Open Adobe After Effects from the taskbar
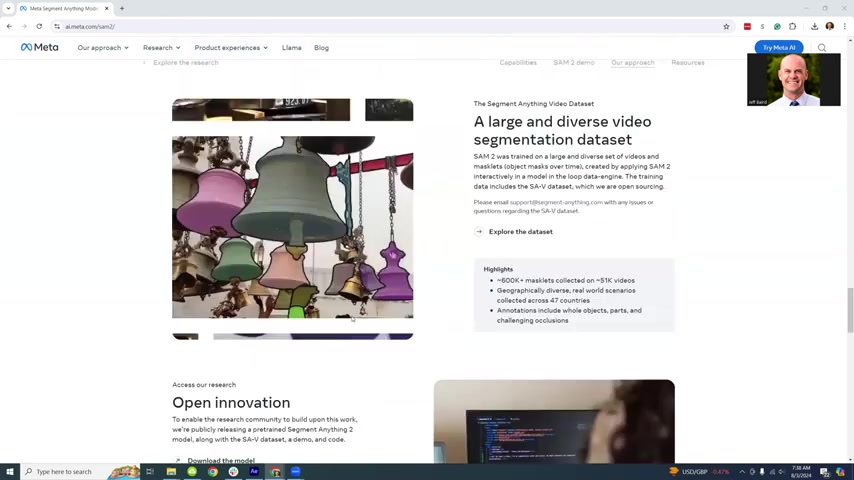The width and height of the screenshot is (854, 480). tap(254, 471)
